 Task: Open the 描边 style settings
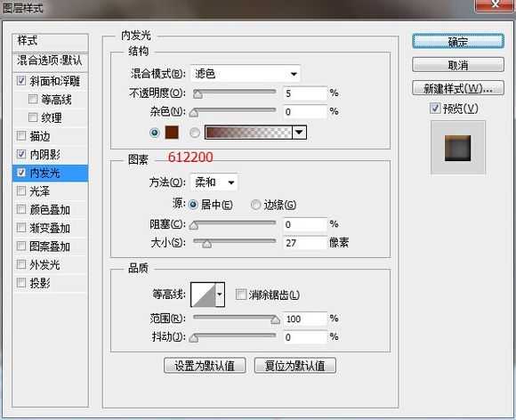coord(40,135)
